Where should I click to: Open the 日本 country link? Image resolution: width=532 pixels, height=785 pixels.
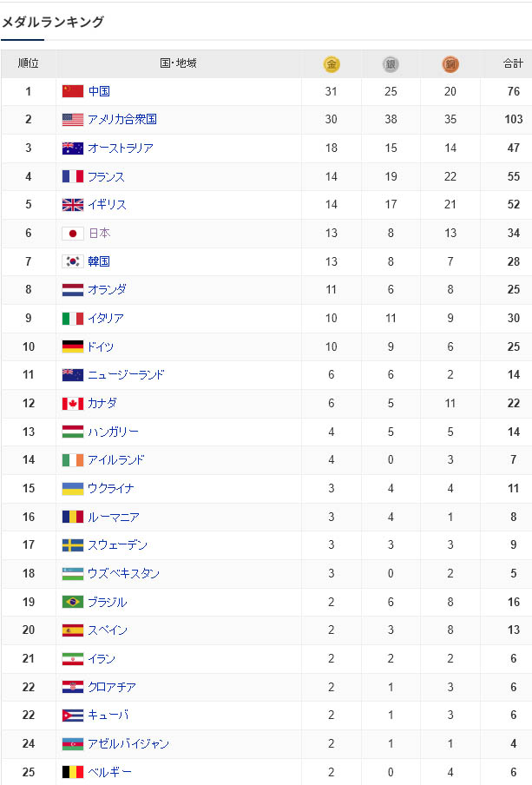pyautogui.click(x=99, y=233)
